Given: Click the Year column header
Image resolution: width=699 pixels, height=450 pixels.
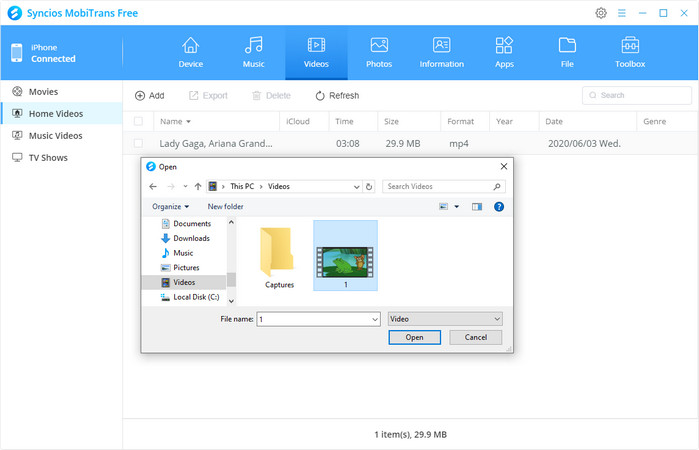Looking at the screenshot, I should (x=514, y=121).
